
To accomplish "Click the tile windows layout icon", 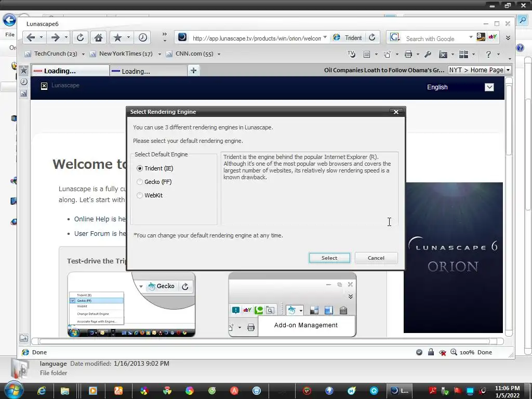I will (463, 54).
